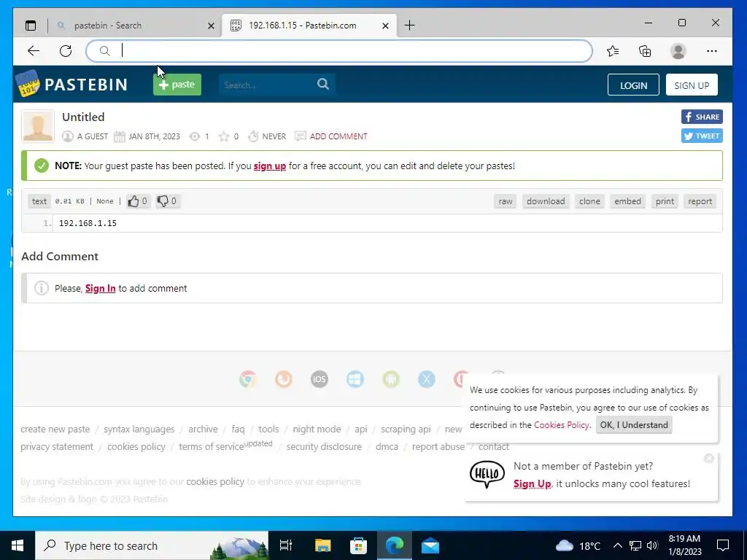Image resolution: width=747 pixels, height=560 pixels.
Task: Open the Cookies Policy link in popup
Action: (x=561, y=425)
